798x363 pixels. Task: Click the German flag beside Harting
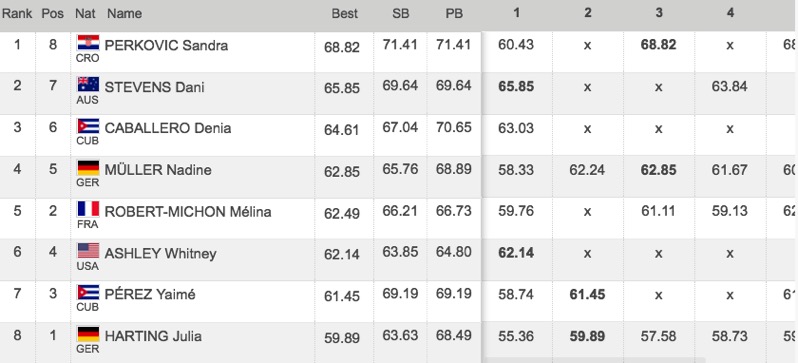88,334
